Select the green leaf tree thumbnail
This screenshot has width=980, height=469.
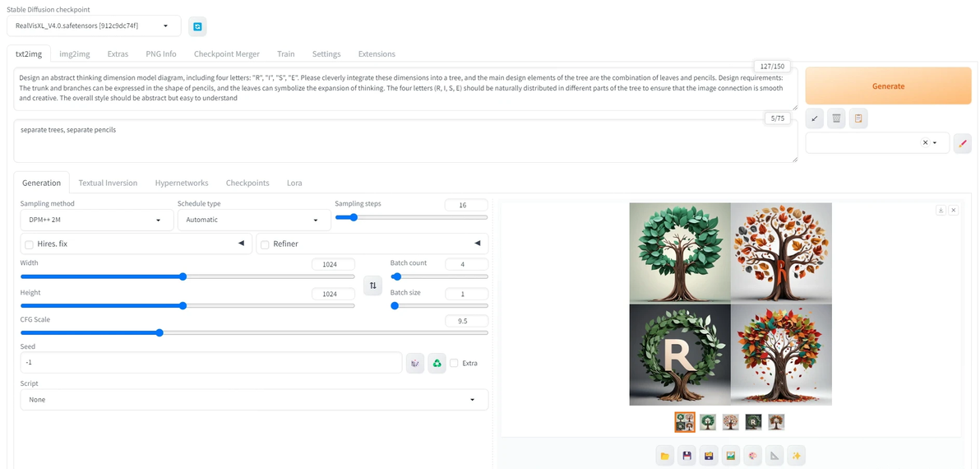click(708, 422)
